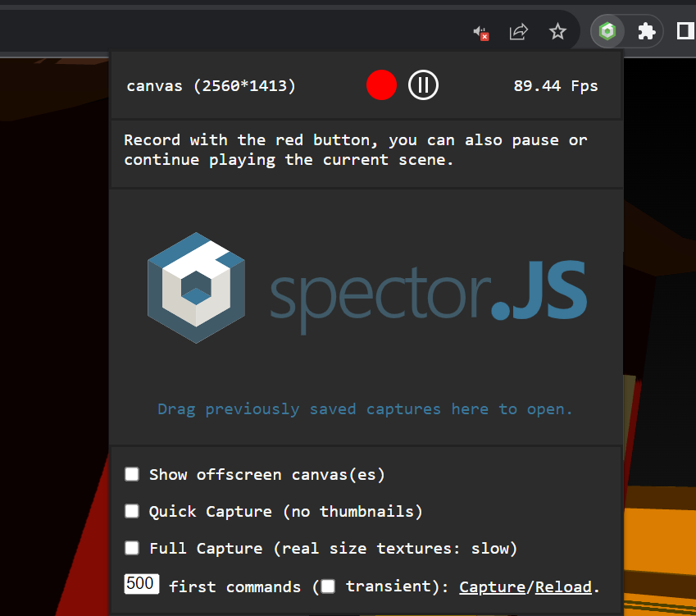Enable Quick Capture (no thumbnails)

(132, 511)
